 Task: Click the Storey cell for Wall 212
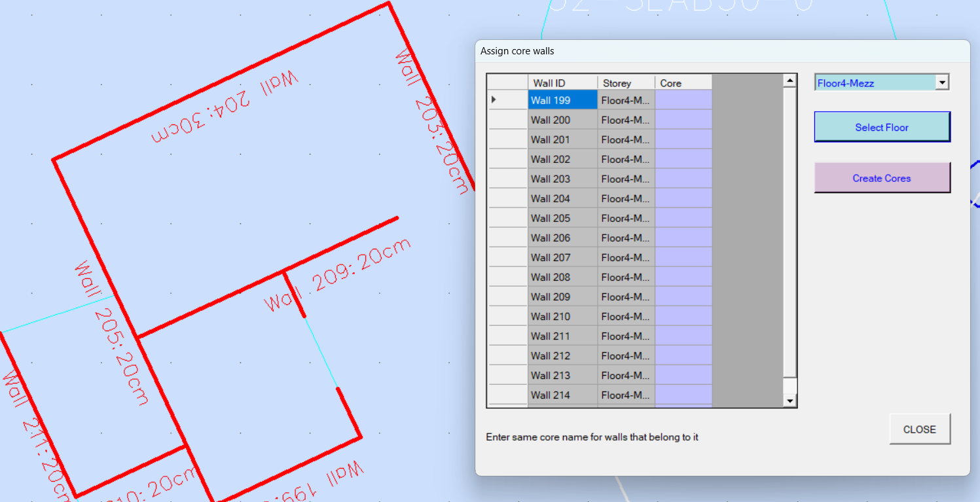626,355
